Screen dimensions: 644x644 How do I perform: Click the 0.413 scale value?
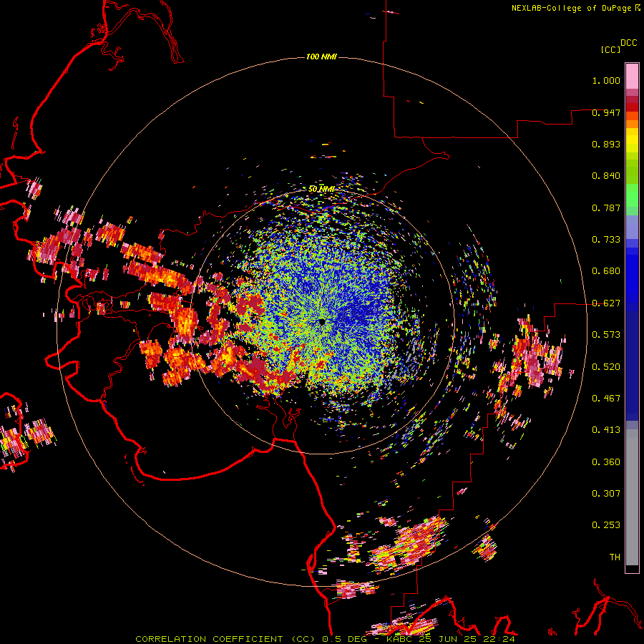606,430
